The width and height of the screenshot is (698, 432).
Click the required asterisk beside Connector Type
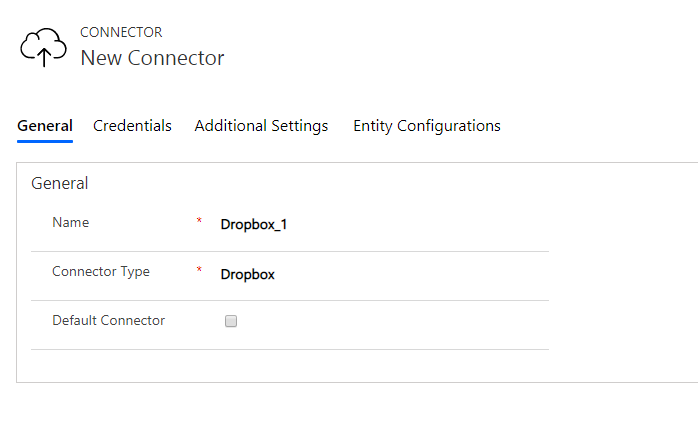coord(199,269)
